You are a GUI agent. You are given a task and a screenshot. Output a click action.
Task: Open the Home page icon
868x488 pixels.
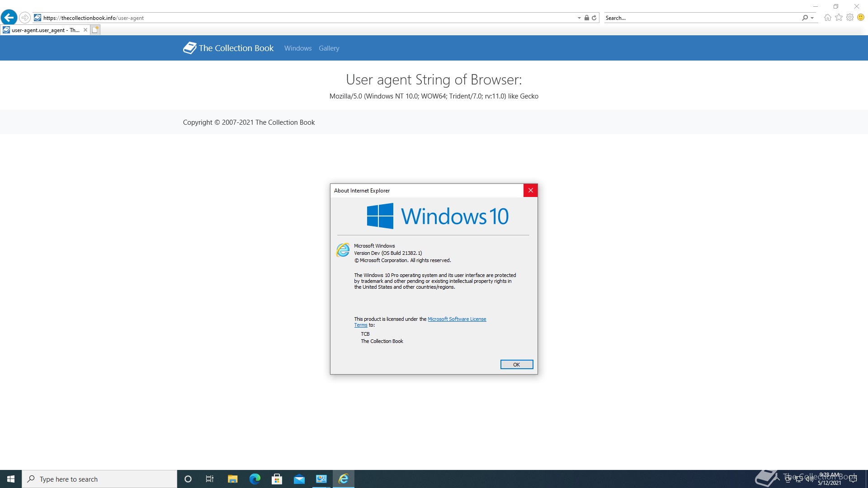coord(827,18)
